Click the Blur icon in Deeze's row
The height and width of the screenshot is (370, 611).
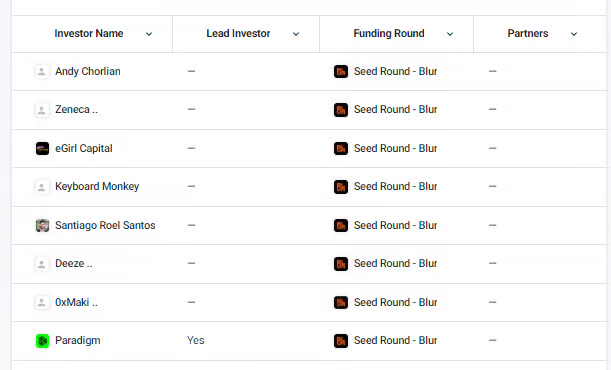pos(341,264)
